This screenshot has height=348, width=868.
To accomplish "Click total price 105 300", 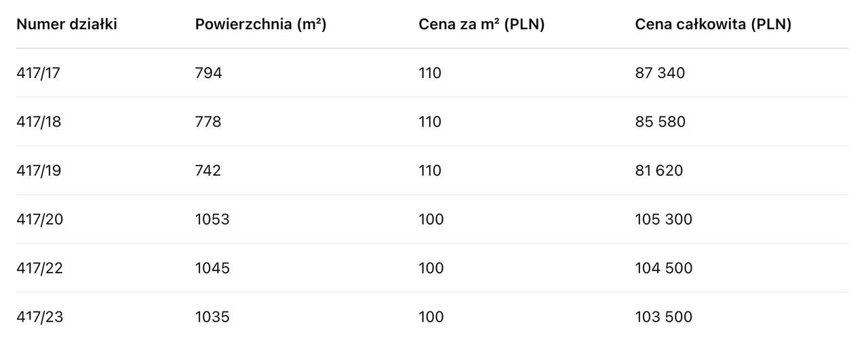I will (x=664, y=219).
